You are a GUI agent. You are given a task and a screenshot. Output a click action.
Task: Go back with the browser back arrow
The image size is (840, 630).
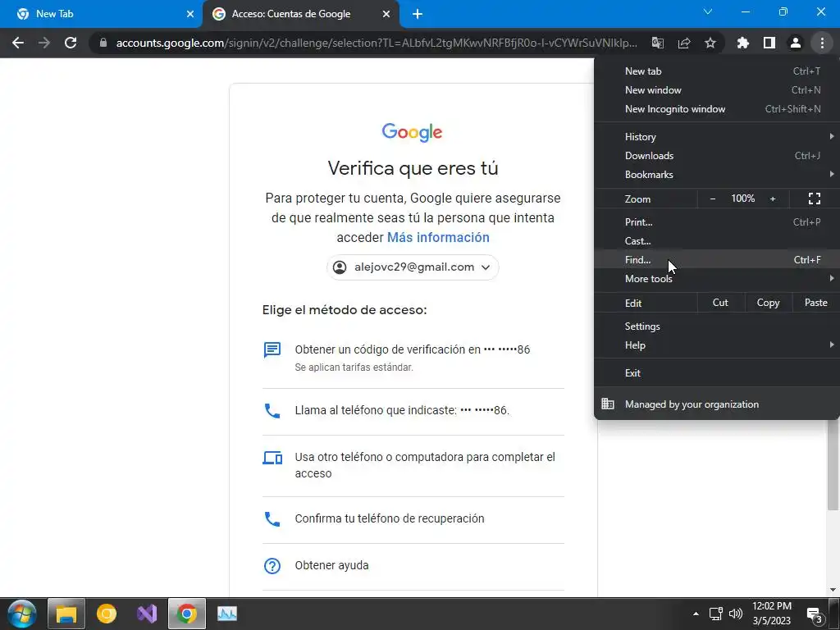[x=18, y=43]
